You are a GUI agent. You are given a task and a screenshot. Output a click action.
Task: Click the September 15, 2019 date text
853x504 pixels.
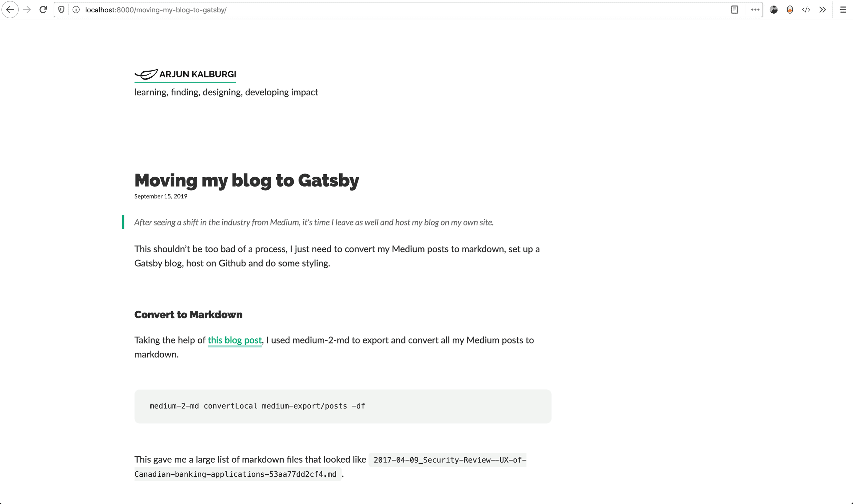(x=161, y=196)
